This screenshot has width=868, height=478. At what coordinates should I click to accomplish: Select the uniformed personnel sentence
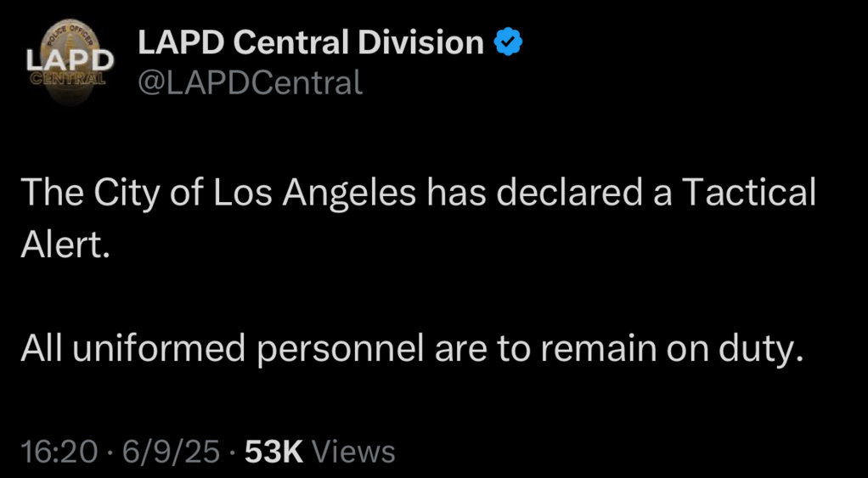point(411,349)
